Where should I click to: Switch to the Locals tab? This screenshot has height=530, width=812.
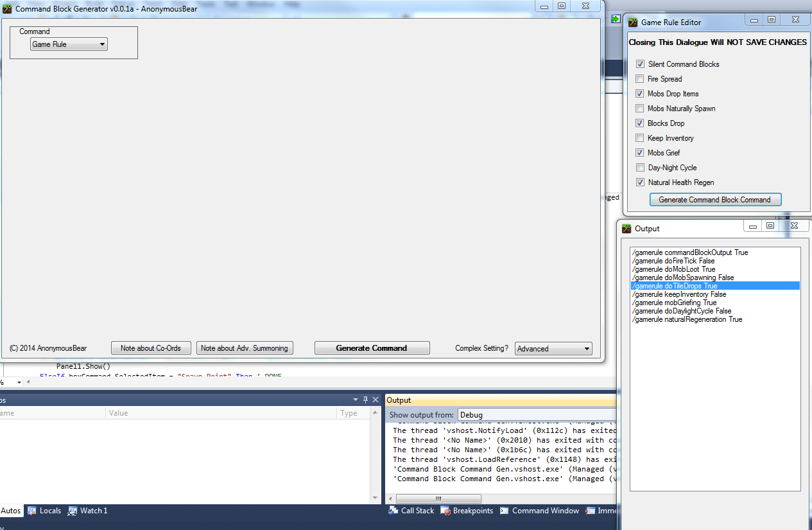point(44,511)
